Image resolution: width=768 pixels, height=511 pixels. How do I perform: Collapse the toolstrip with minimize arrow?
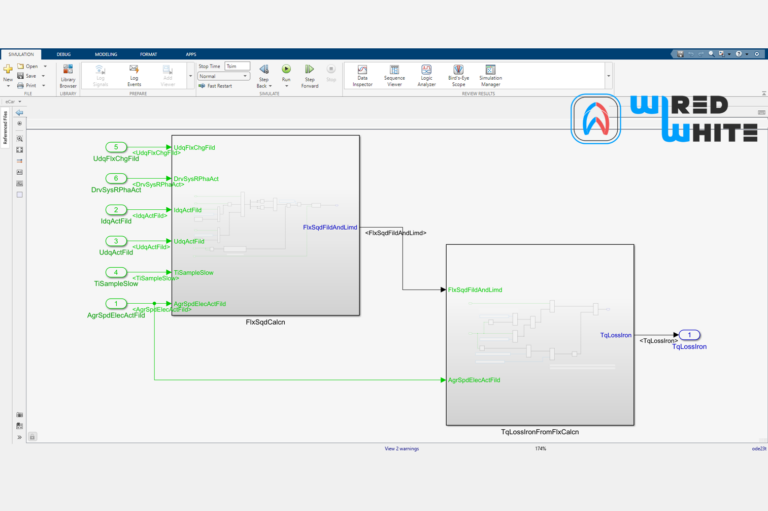tap(764, 93)
